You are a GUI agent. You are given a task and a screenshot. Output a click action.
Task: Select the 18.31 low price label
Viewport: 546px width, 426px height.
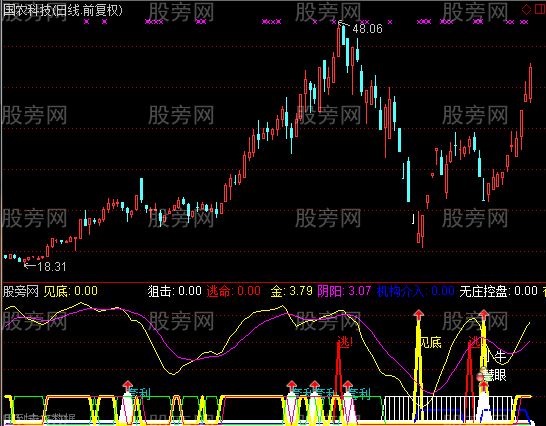(x=52, y=267)
